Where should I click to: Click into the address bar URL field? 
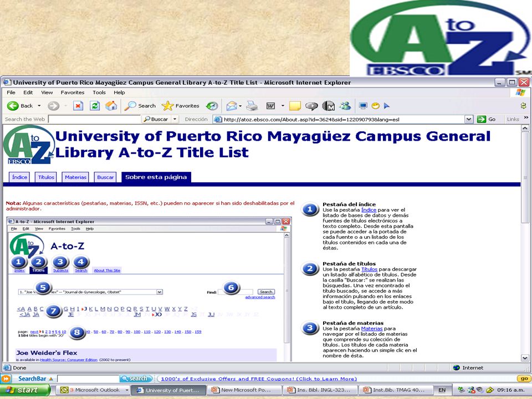click(x=344, y=119)
